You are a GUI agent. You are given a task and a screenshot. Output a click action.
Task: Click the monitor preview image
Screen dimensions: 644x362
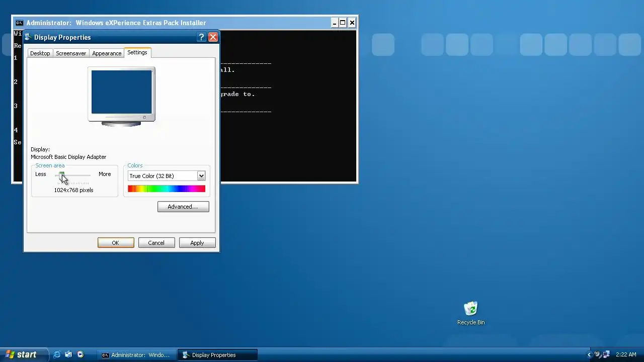point(121,96)
